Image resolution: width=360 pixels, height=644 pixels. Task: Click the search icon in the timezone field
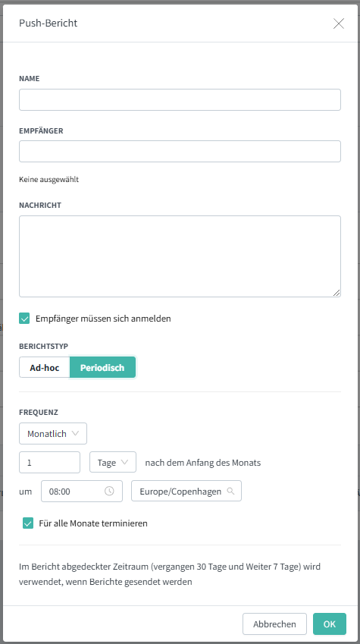click(230, 491)
